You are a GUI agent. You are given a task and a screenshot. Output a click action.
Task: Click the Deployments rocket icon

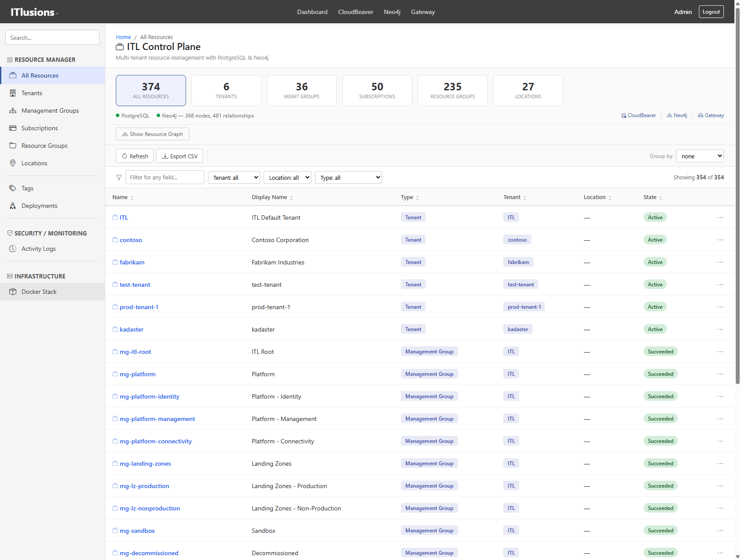[x=13, y=206]
